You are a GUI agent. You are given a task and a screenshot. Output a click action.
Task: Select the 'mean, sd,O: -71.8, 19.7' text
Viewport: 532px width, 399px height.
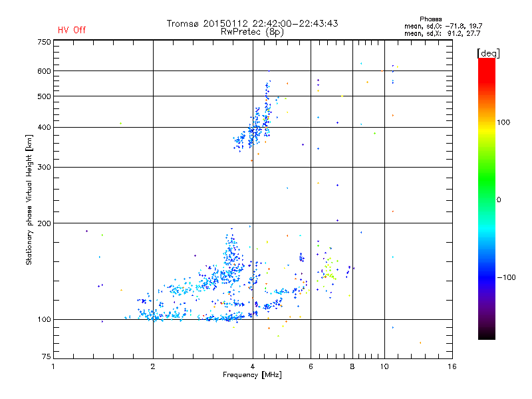click(443, 26)
